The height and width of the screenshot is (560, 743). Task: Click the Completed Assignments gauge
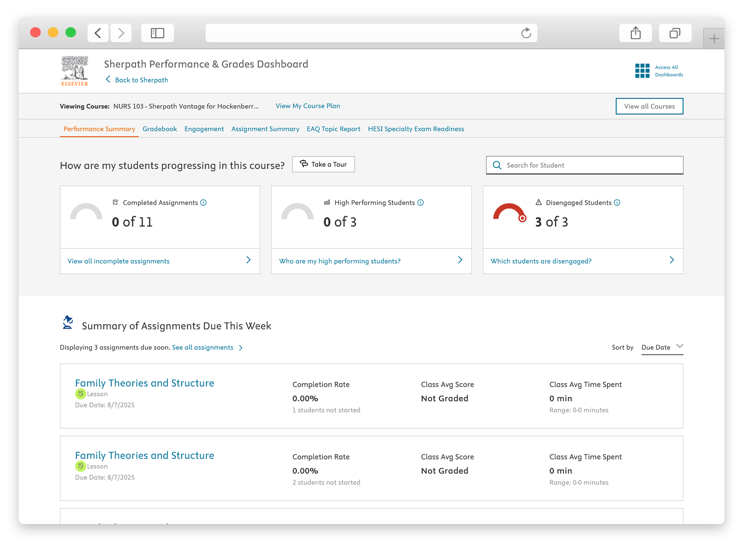pos(86,212)
